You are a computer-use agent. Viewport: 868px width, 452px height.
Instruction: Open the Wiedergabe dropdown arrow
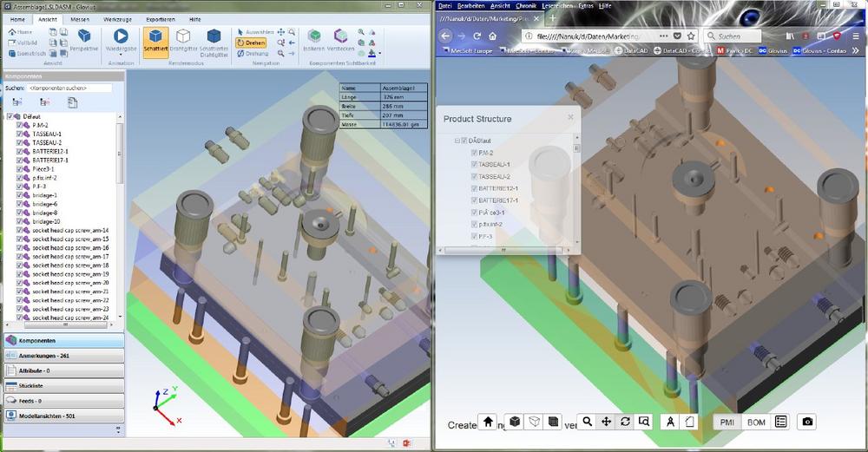[121, 55]
